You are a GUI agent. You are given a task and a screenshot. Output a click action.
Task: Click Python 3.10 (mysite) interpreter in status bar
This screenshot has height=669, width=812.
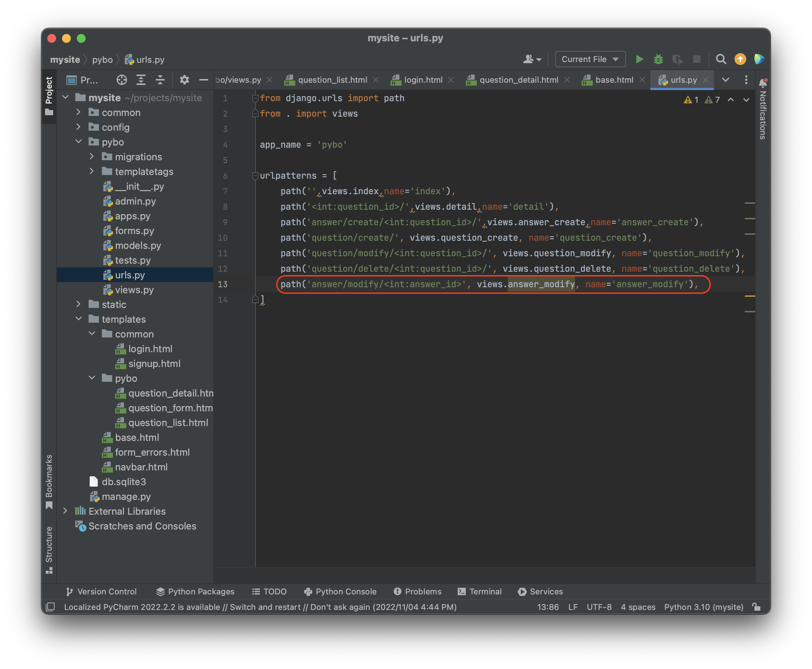(703, 607)
